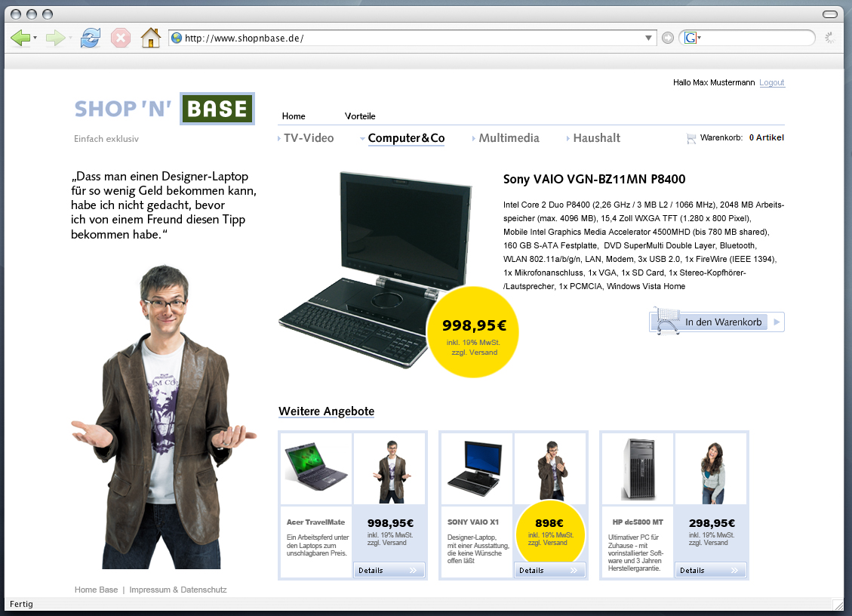Screen dimensions: 852x616
Task: Click the yellow 898€ price badge
Action: pos(550,533)
